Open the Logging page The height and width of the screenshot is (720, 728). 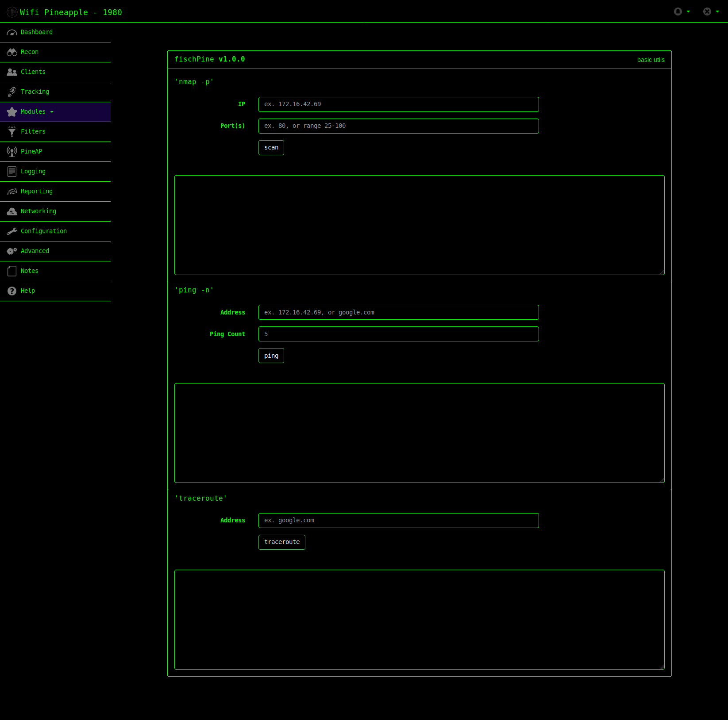[55, 172]
